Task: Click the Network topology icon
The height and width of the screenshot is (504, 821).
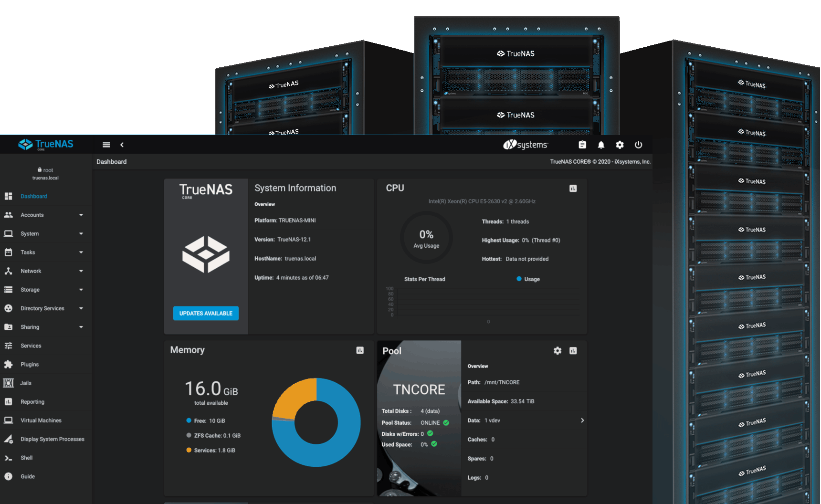Action: 8,271
